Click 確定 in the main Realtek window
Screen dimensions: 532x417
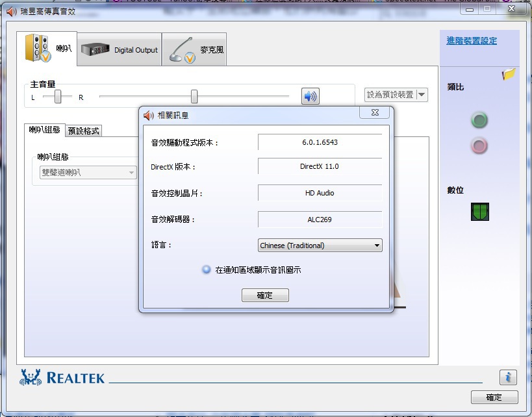(x=494, y=398)
